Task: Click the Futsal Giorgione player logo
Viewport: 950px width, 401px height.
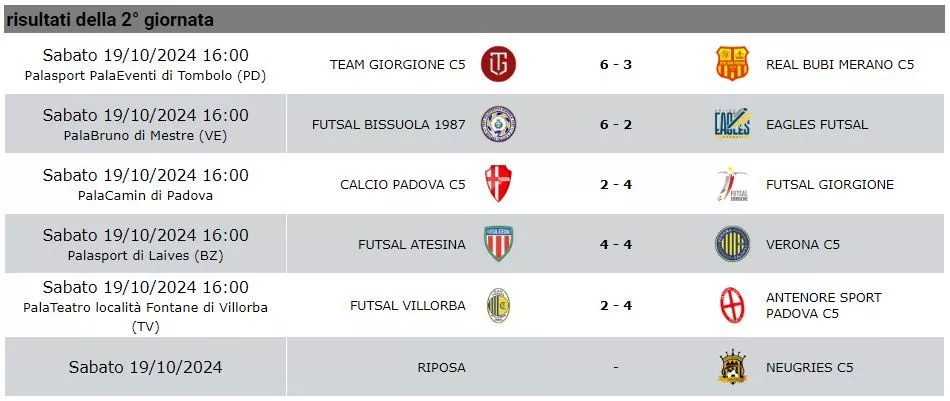Action: point(732,184)
